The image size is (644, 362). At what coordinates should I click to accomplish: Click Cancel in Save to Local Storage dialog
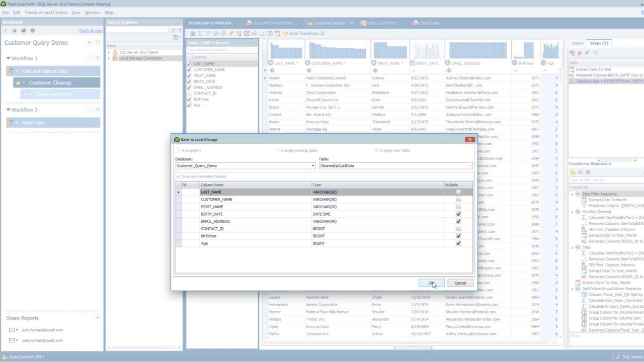(x=460, y=283)
